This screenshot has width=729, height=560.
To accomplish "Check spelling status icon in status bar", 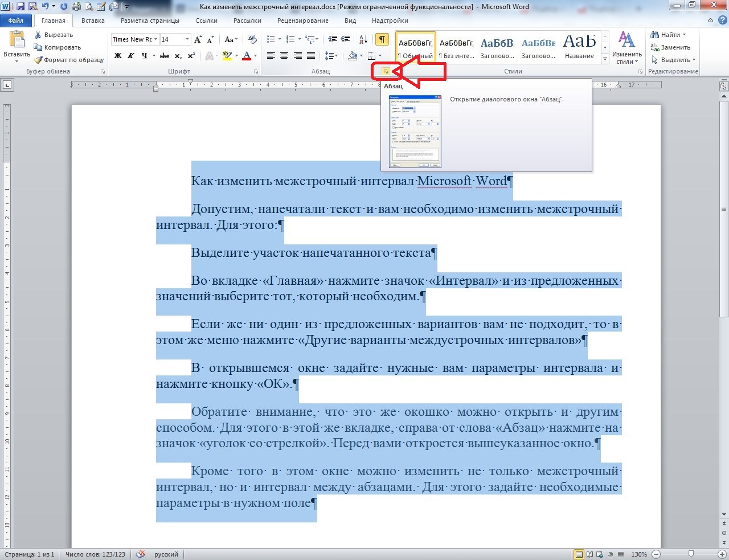I will pyautogui.click(x=141, y=554).
